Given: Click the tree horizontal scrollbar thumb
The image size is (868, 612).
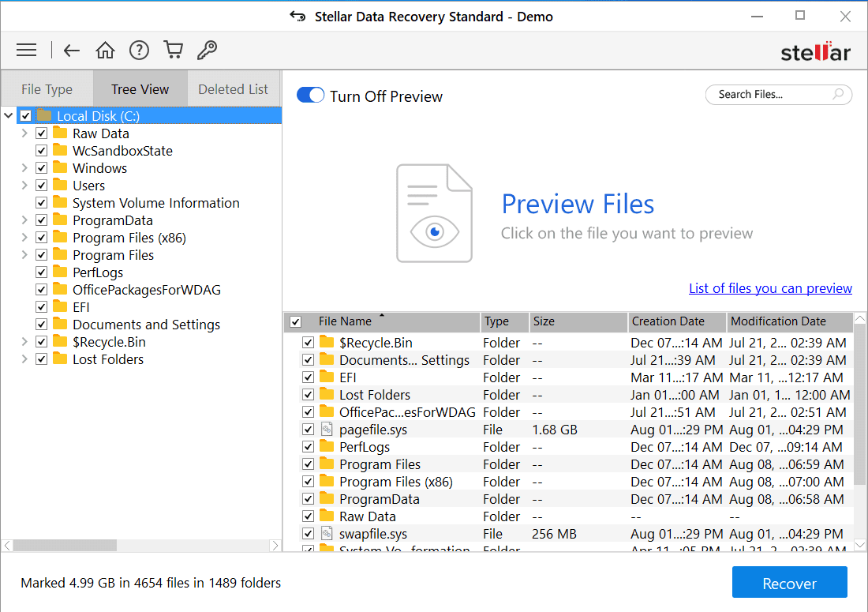Looking at the screenshot, I should pyautogui.click(x=65, y=546).
